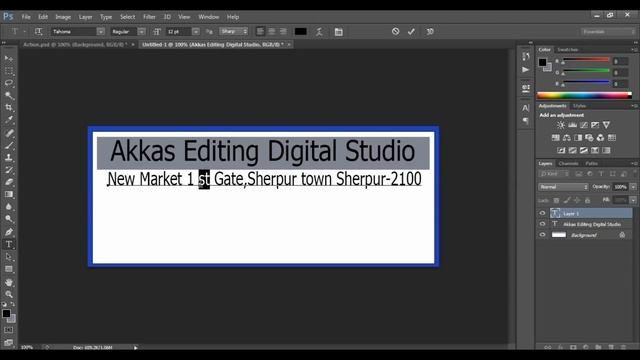This screenshot has height=360, width=640.
Task: Switch to the Channels tab
Action: (569, 163)
